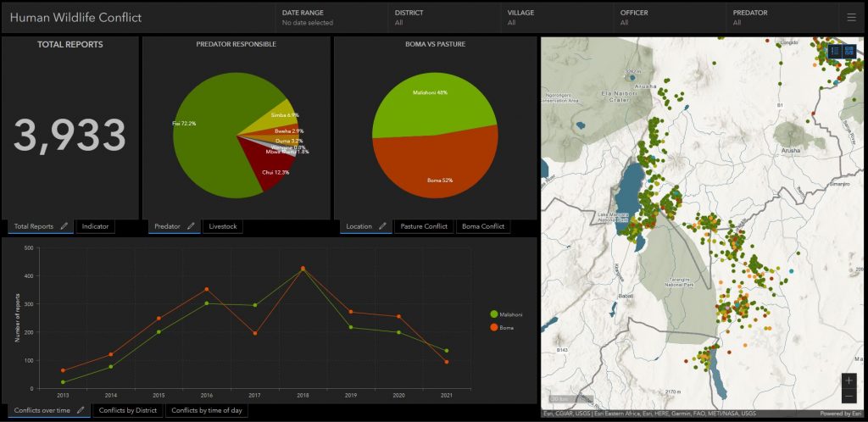868x422 pixels.
Task: Open the map legend panel icon
Action: click(836, 51)
